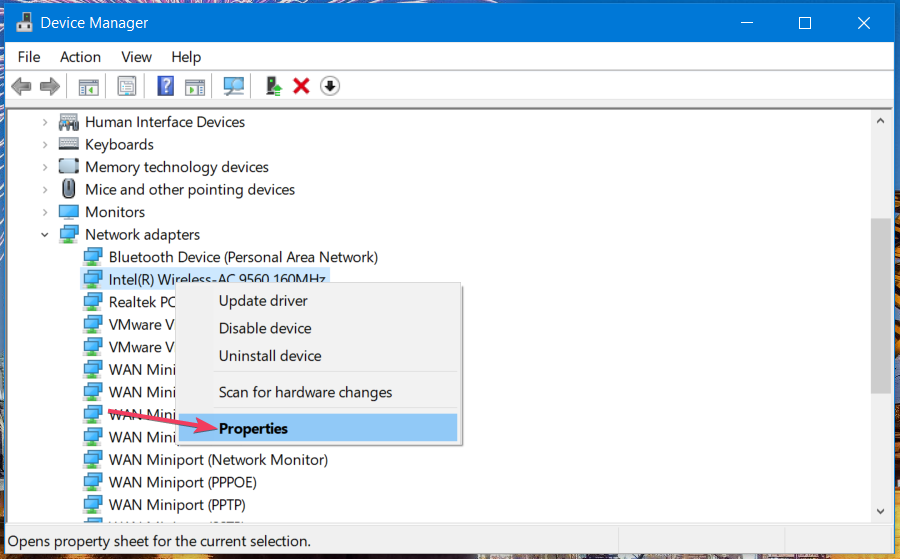Image resolution: width=900 pixels, height=559 pixels.
Task: Choose Uninstall device from context menu
Action: 318,356
